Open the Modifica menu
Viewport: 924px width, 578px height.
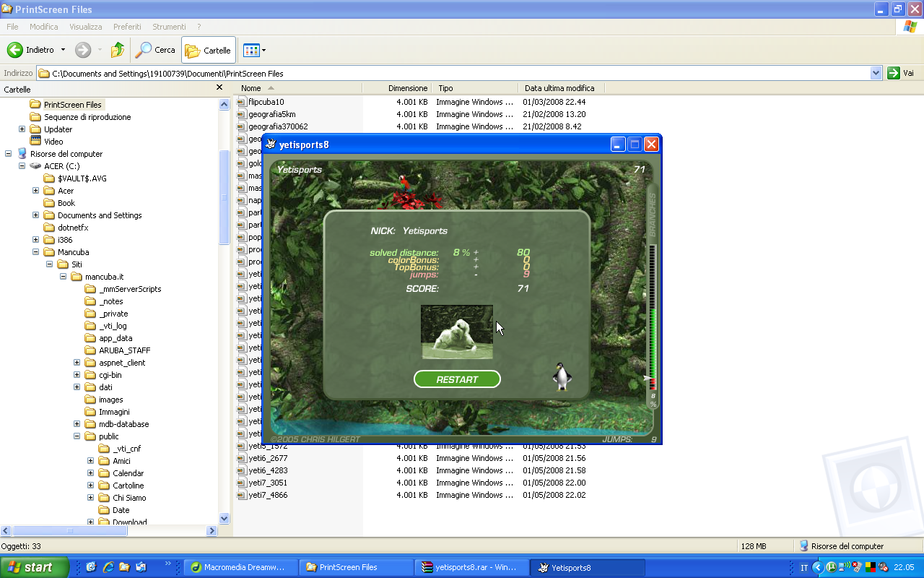click(x=44, y=27)
